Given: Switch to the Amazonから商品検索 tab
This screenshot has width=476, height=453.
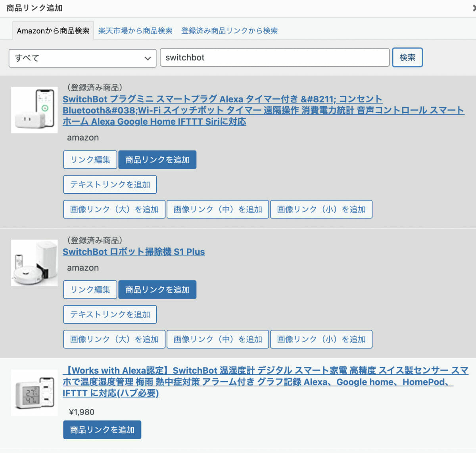Looking at the screenshot, I should tap(53, 31).
